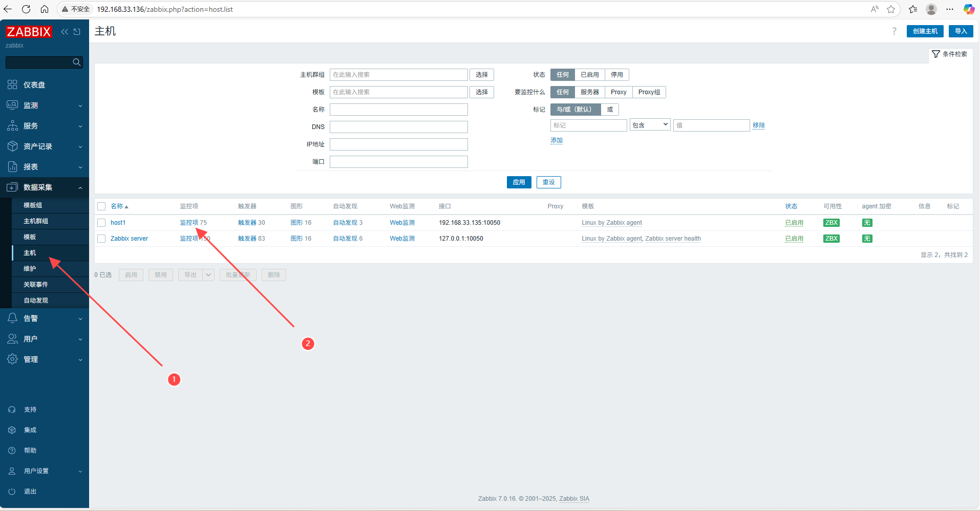Open browser Copilot icon
This screenshot has height=511, width=980.
pos(969,9)
